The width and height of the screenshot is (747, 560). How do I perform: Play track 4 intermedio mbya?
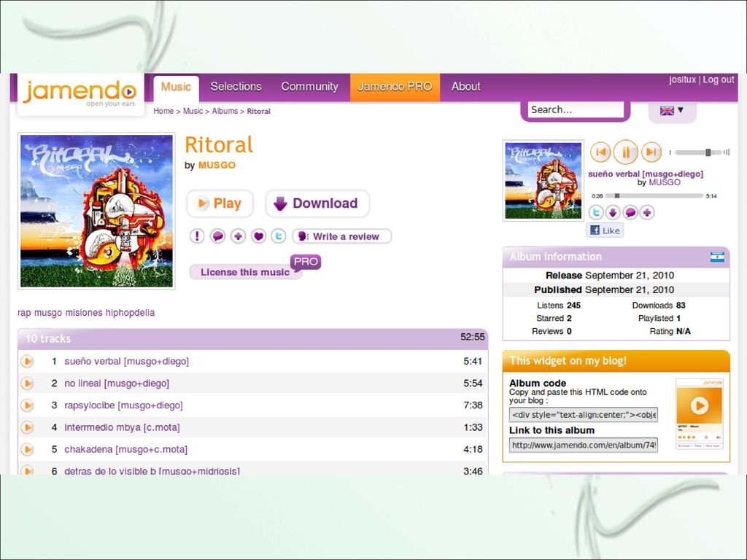[27, 427]
